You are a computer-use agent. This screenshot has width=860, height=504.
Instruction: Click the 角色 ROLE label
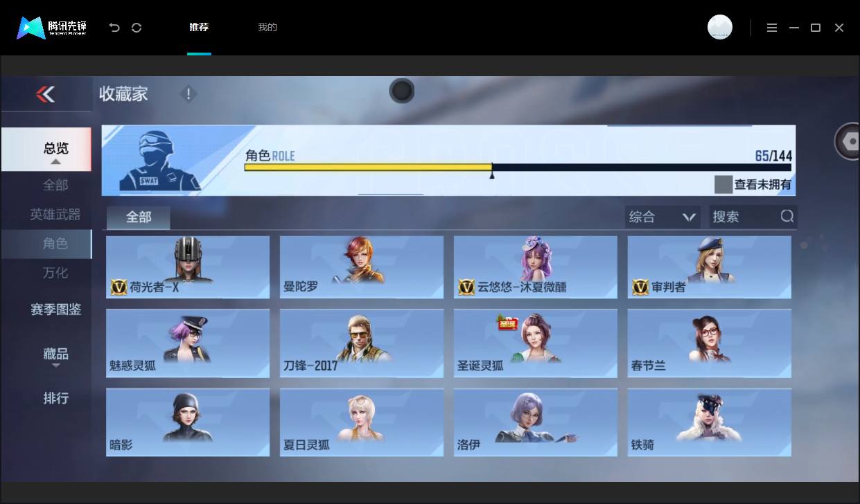coord(270,156)
